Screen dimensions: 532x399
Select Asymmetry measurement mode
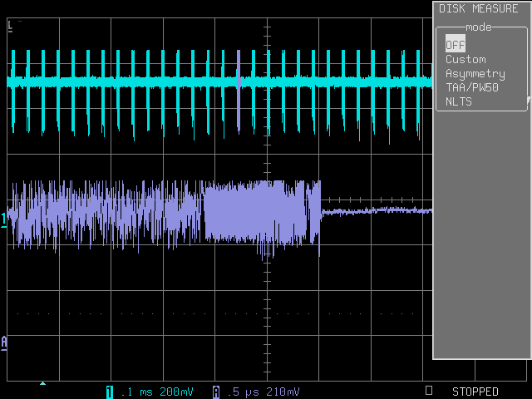[x=475, y=74]
